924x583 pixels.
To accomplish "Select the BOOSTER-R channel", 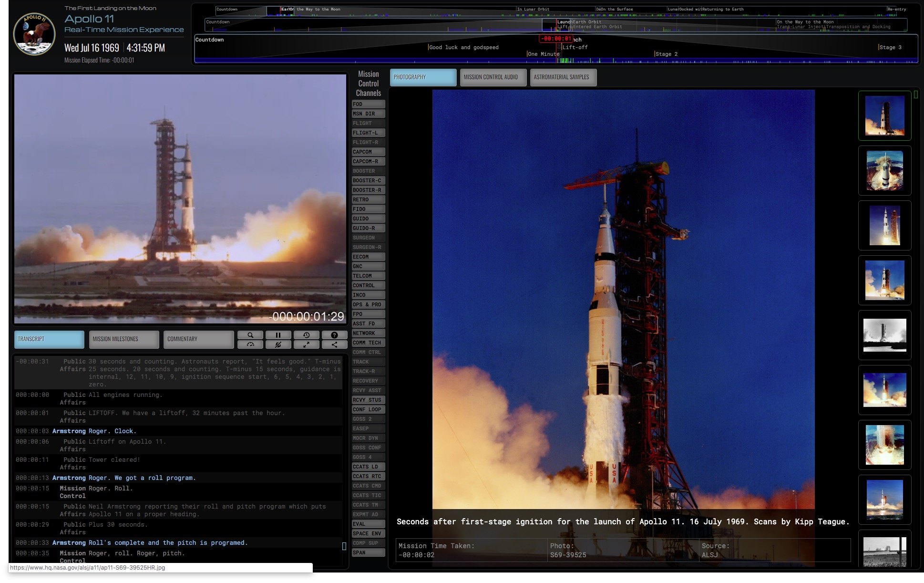I will pos(368,190).
